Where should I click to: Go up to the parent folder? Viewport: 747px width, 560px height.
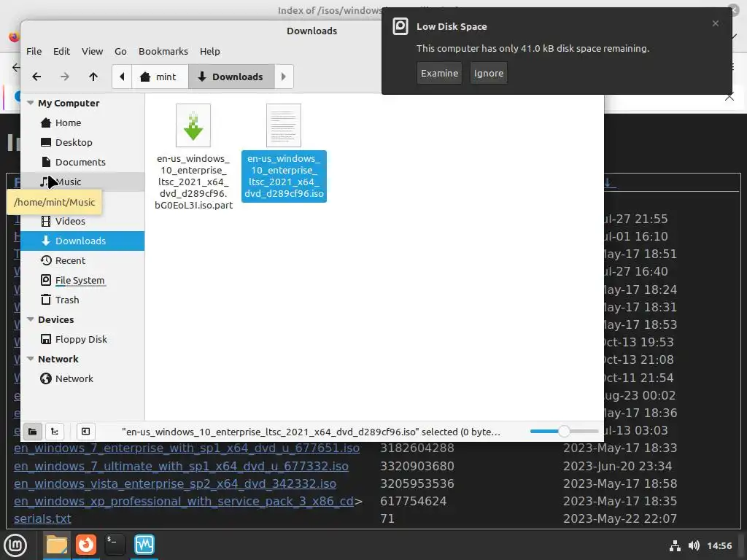coord(93,77)
